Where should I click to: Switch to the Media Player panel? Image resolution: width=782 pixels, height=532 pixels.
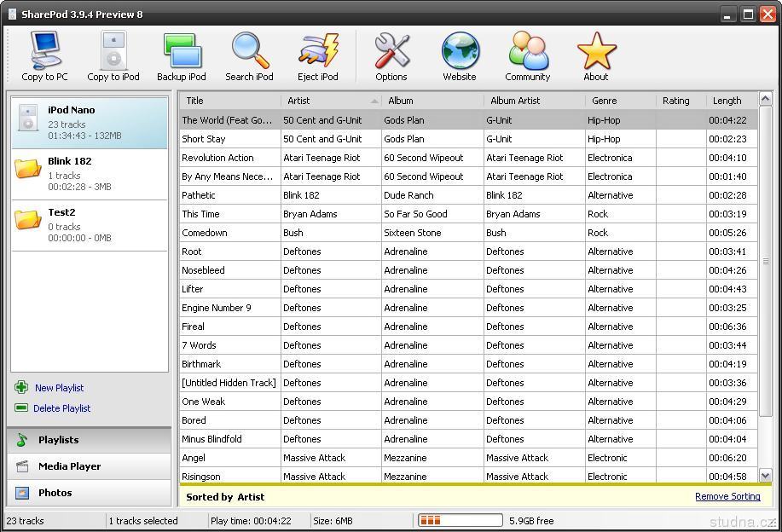(x=69, y=466)
